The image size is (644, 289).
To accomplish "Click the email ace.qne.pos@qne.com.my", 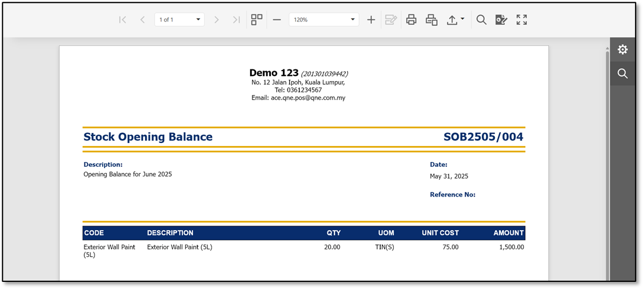I will pyautogui.click(x=308, y=98).
